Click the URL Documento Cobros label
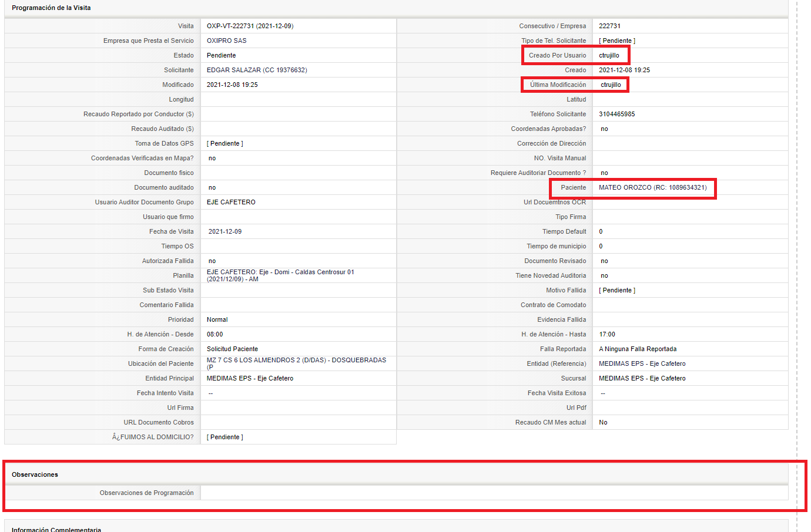This screenshot has height=532, width=811. click(159, 422)
